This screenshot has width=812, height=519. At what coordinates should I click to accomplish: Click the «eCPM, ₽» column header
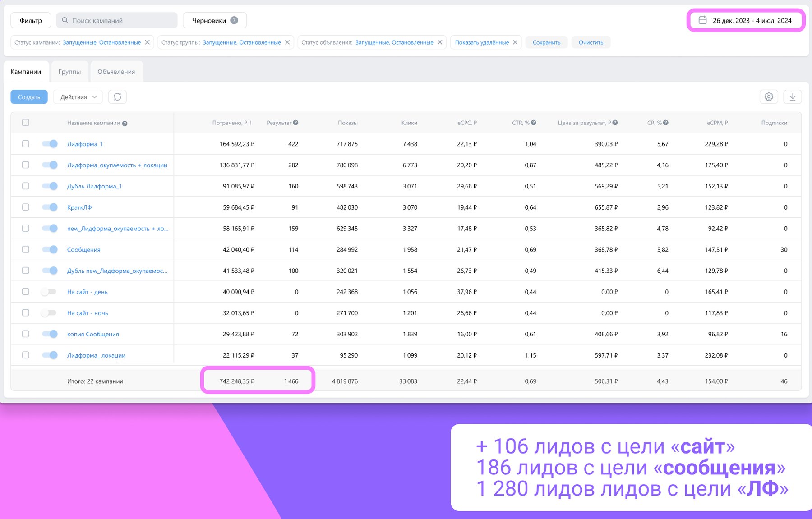[x=717, y=123]
